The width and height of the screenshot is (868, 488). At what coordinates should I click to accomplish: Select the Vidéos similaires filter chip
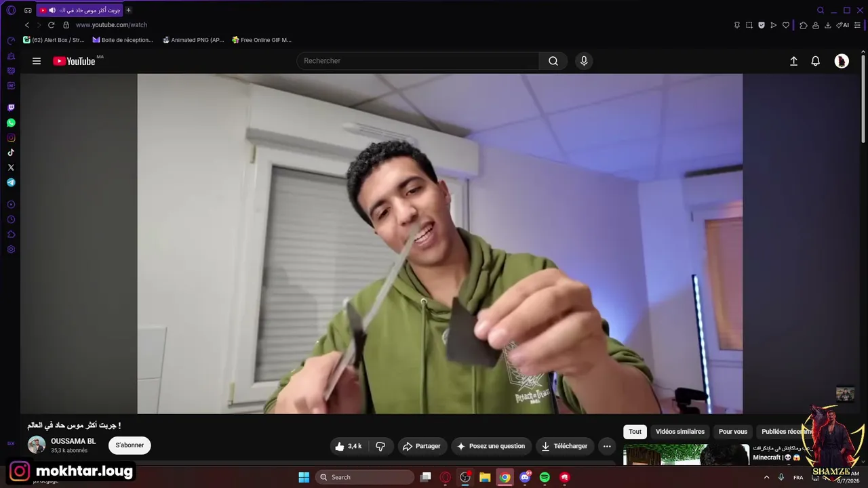coord(680,432)
